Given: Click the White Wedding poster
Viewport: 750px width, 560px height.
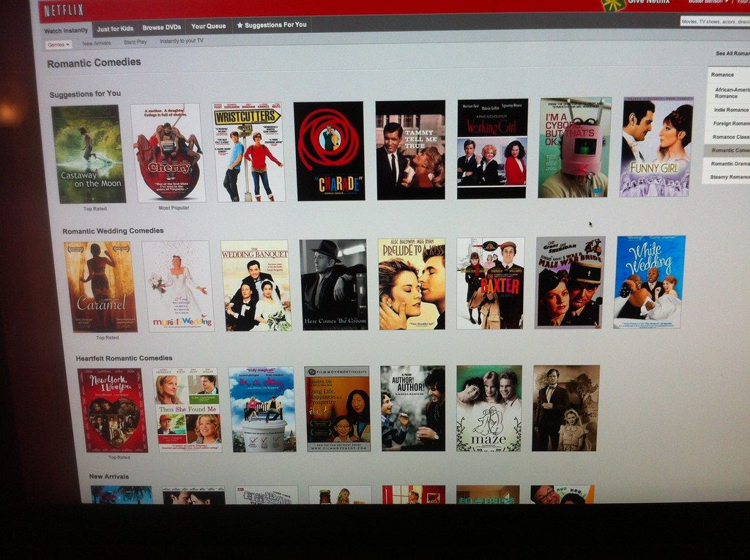Looking at the screenshot, I should click(x=649, y=282).
